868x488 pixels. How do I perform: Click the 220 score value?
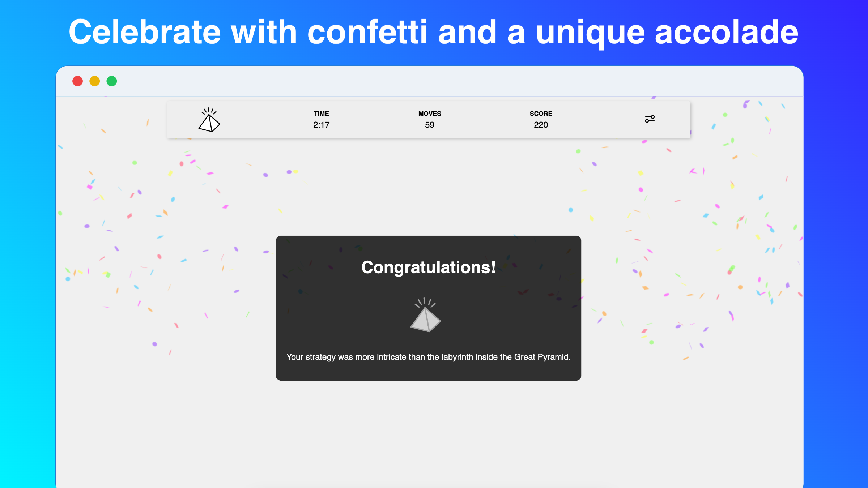(x=541, y=125)
